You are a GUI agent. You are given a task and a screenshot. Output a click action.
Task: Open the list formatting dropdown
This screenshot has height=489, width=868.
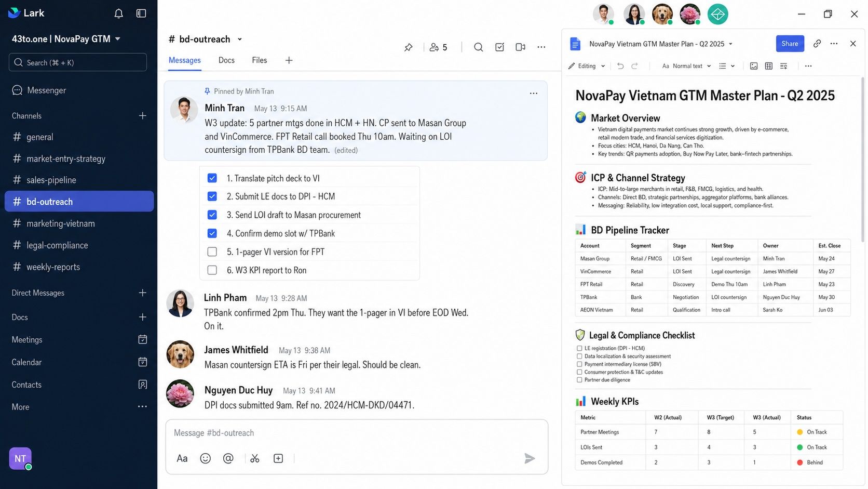click(x=727, y=66)
